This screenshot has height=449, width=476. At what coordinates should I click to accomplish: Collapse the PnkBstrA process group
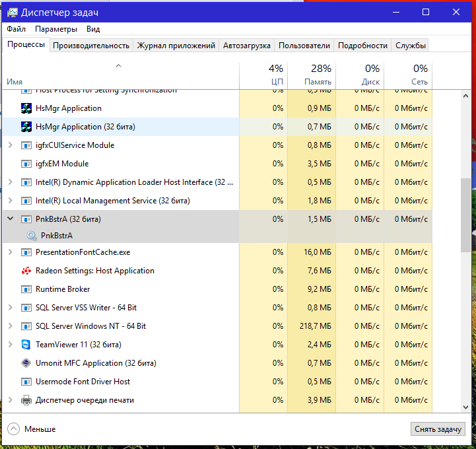point(10,219)
